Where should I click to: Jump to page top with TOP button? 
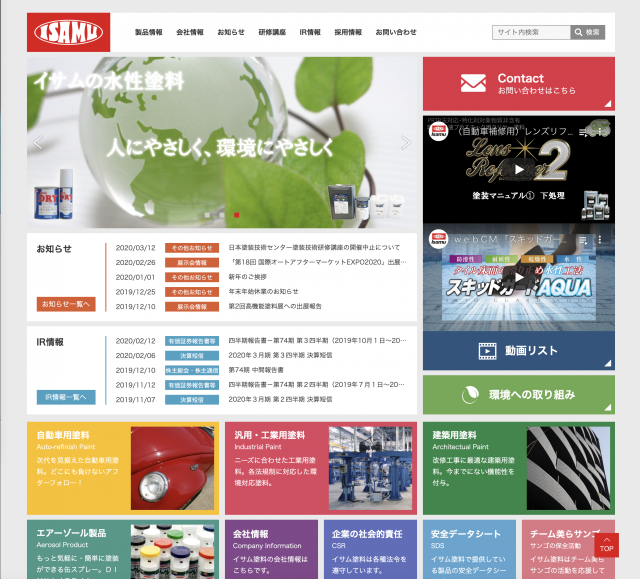click(x=607, y=545)
